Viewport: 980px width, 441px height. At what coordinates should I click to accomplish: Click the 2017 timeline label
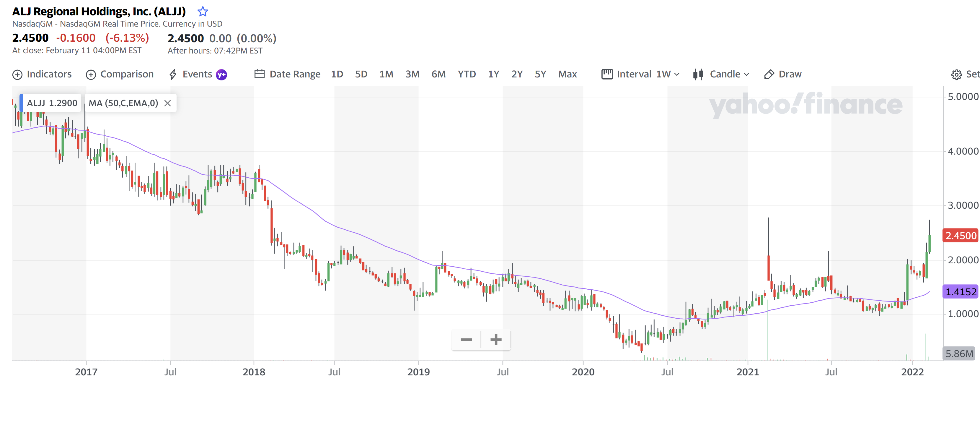point(86,372)
